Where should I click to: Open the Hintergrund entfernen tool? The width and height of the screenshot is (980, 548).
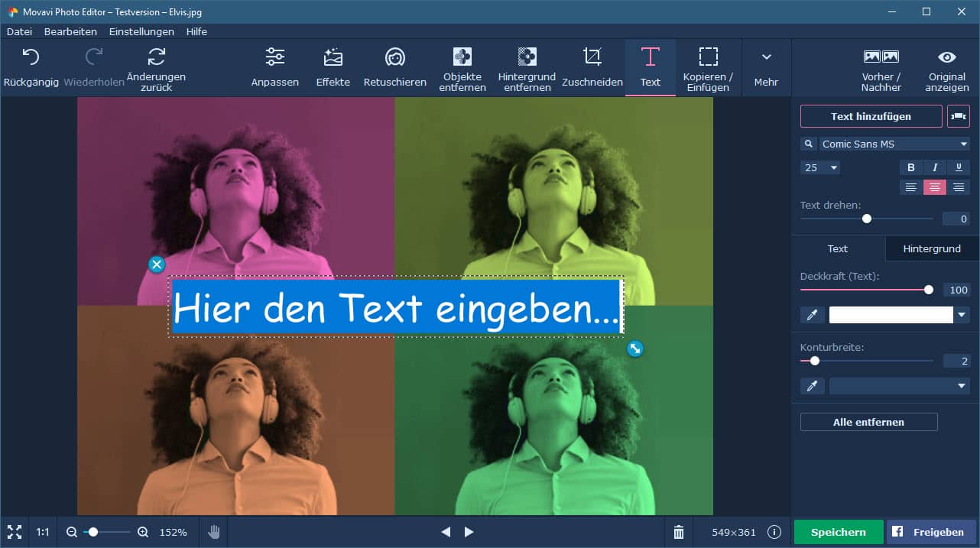point(527,69)
